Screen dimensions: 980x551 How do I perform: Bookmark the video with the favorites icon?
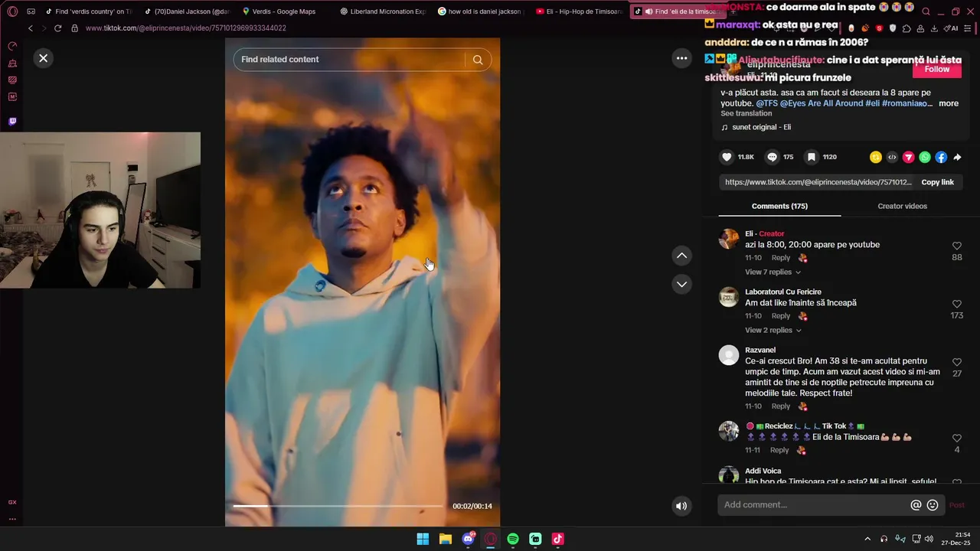[x=811, y=157]
